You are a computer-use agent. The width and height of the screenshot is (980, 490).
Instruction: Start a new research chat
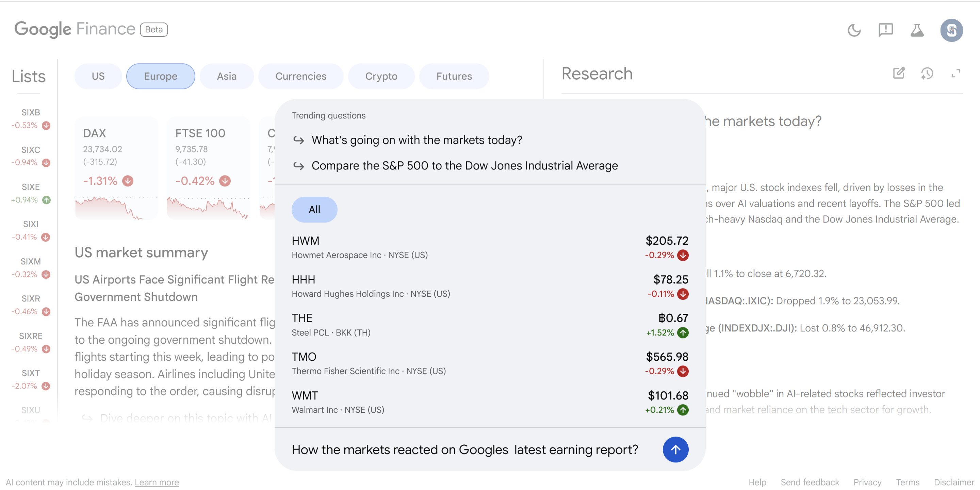click(899, 73)
